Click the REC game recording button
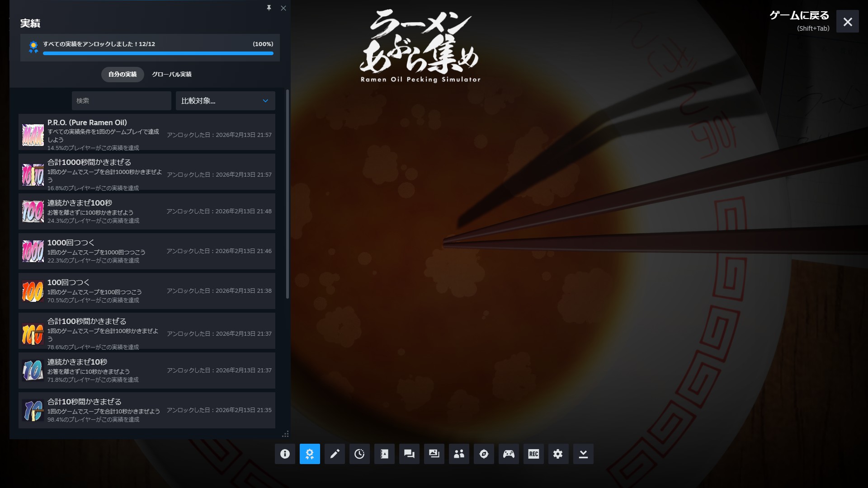The image size is (868, 488). tap(533, 454)
